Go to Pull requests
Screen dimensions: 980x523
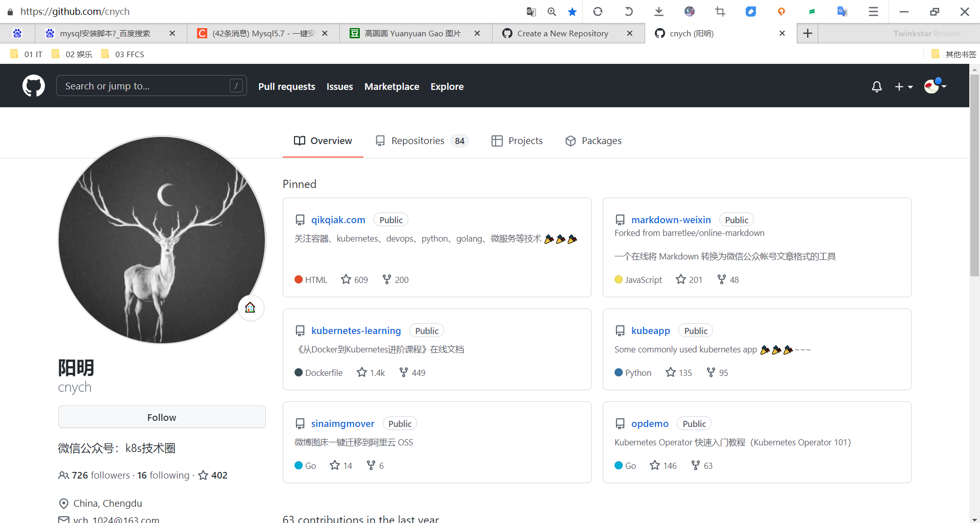pos(287,86)
